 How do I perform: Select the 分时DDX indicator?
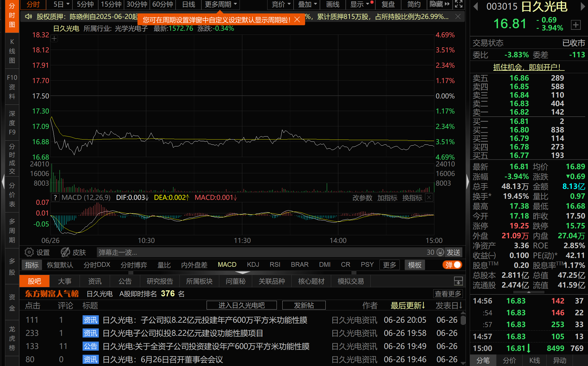(97, 265)
